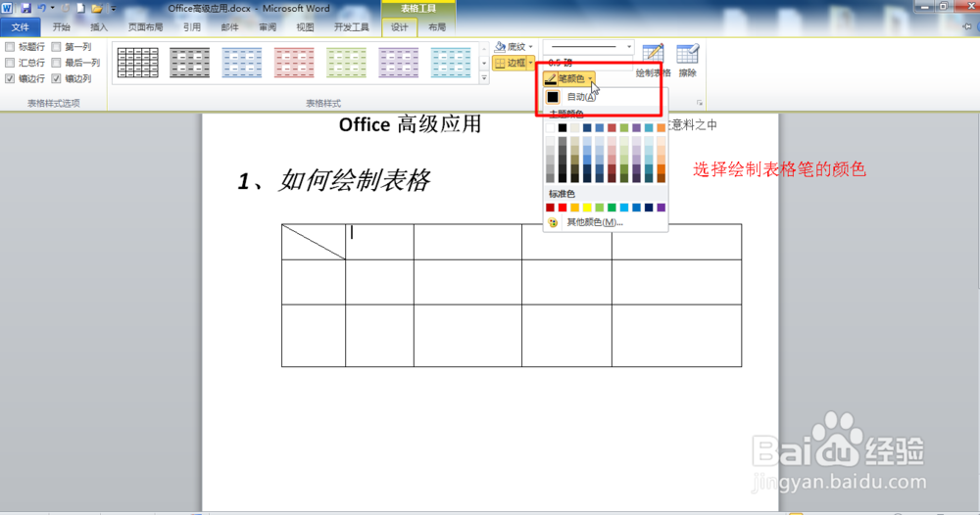This screenshot has width=980, height=515.
Task: Switch to the 插入 Insert tab
Action: 99,26
